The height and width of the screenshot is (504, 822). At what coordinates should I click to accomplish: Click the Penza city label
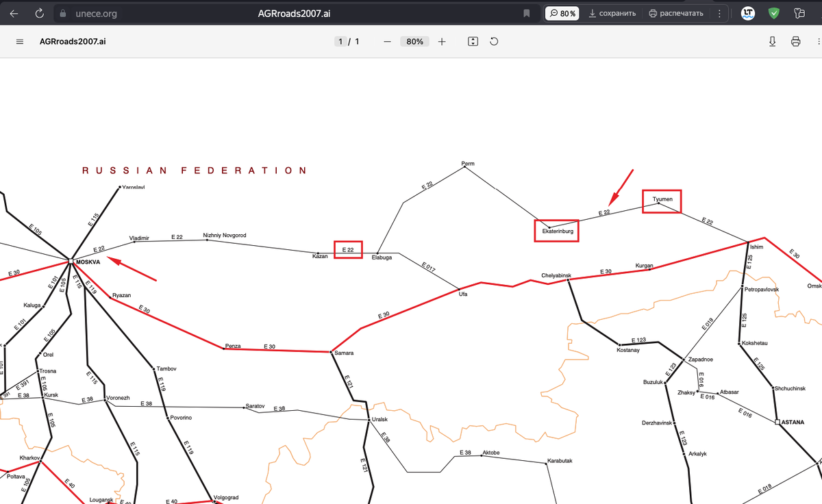(233, 346)
